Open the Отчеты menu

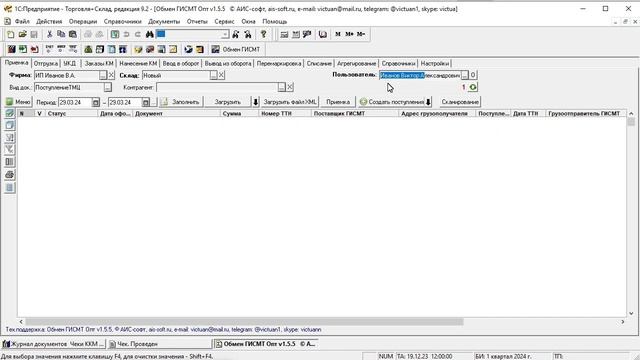[x=197, y=21]
